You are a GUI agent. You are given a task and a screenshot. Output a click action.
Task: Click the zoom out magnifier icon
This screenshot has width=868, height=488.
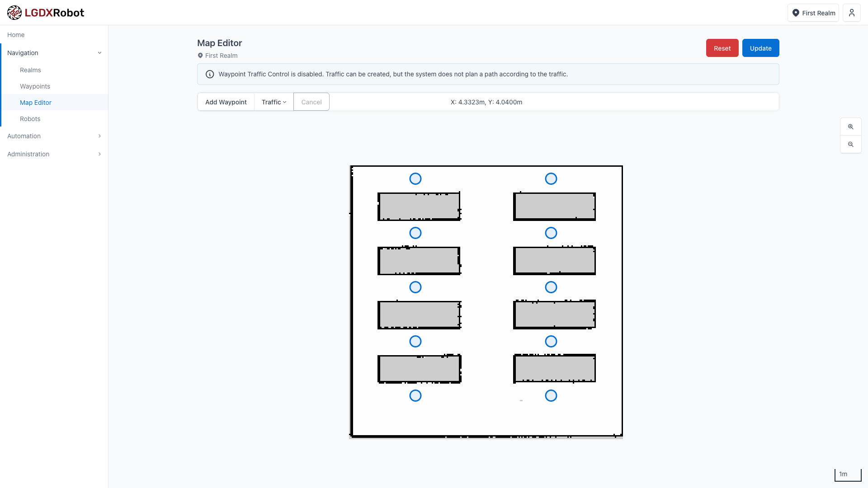(x=851, y=144)
